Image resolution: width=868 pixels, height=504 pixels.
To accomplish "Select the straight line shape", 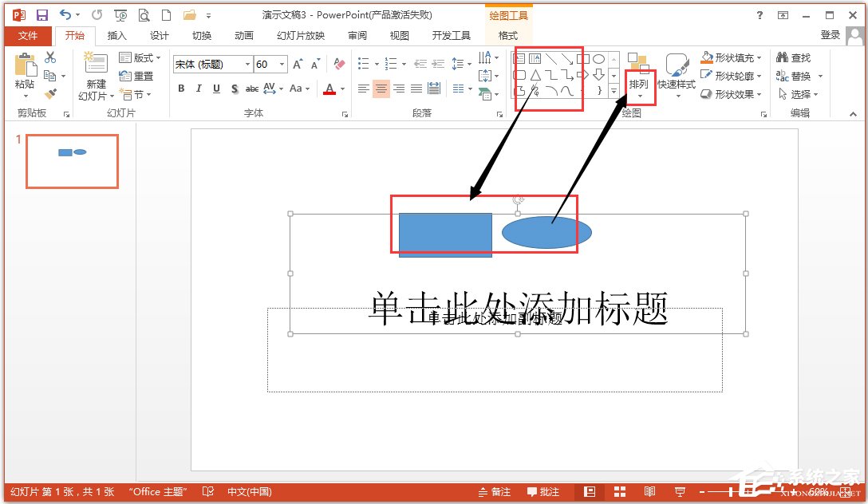I will click(550, 59).
